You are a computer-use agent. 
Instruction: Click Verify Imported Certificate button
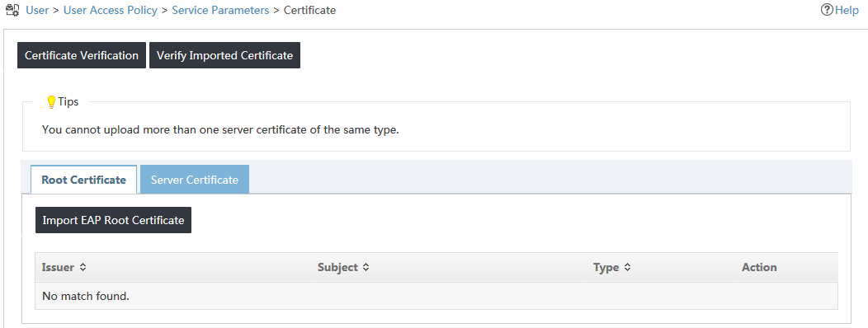coord(224,55)
